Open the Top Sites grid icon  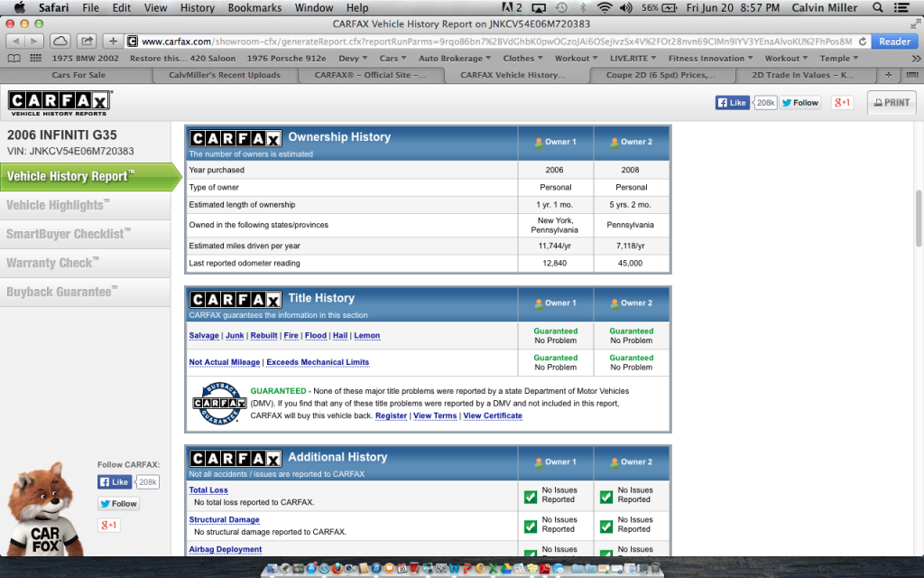(36, 59)
